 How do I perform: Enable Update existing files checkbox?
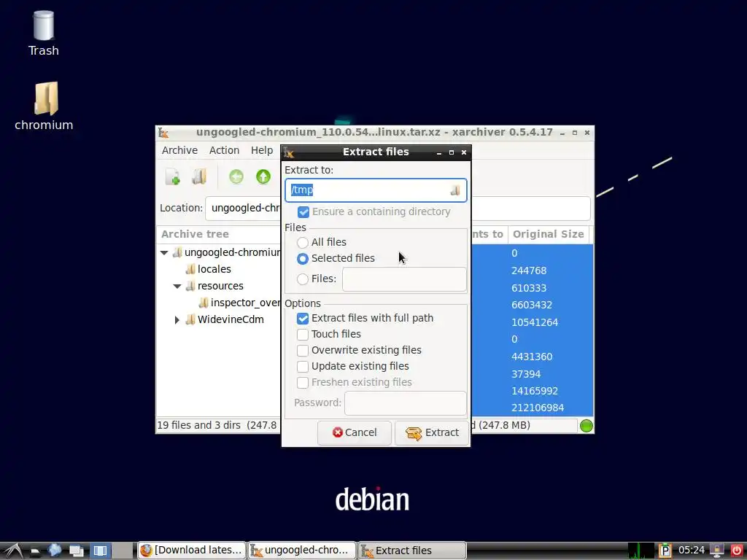[x=303, y=367]
